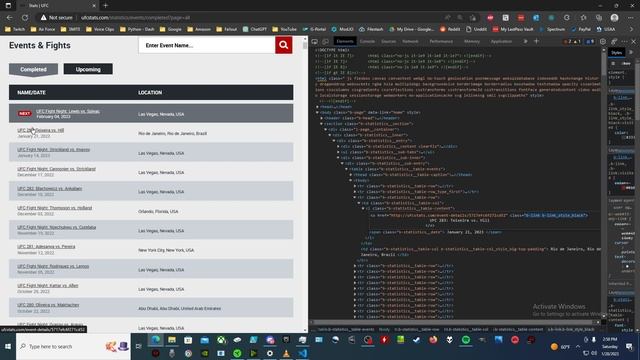Click the browser back arrow button
The width and height of the screenshot is (640, 360).
[9, 18]
